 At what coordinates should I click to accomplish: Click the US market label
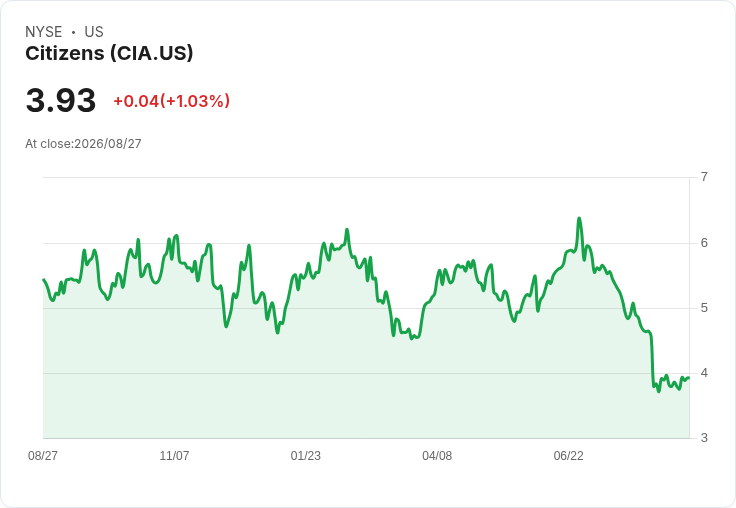click(x=94, y=31)
